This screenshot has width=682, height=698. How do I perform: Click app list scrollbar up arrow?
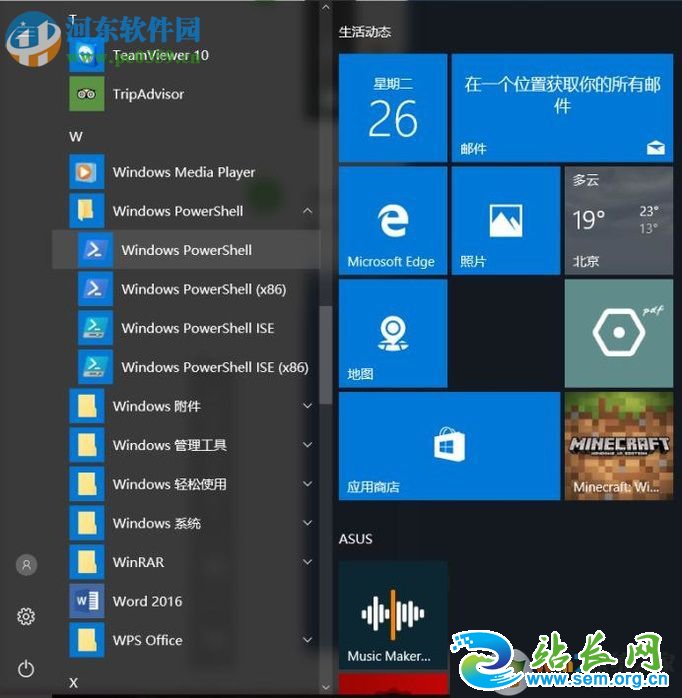pos(326,7)
